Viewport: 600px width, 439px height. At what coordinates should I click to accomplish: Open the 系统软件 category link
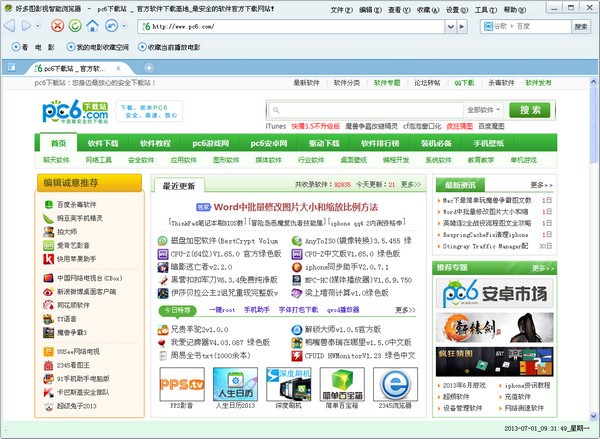(439, 160)
